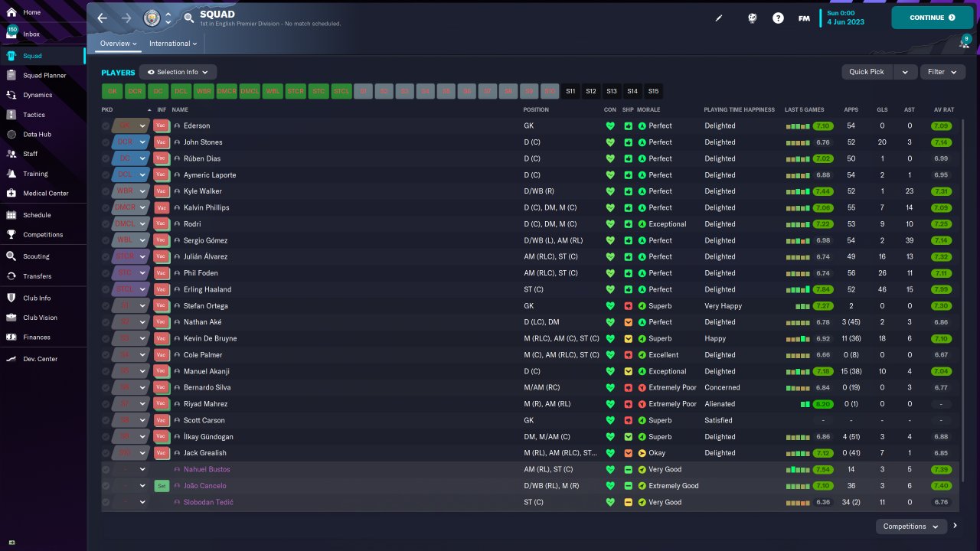Click the pencil edit icon
This screenshot has width=980, height=551.
pyautogui.click(x=719, y=18)
